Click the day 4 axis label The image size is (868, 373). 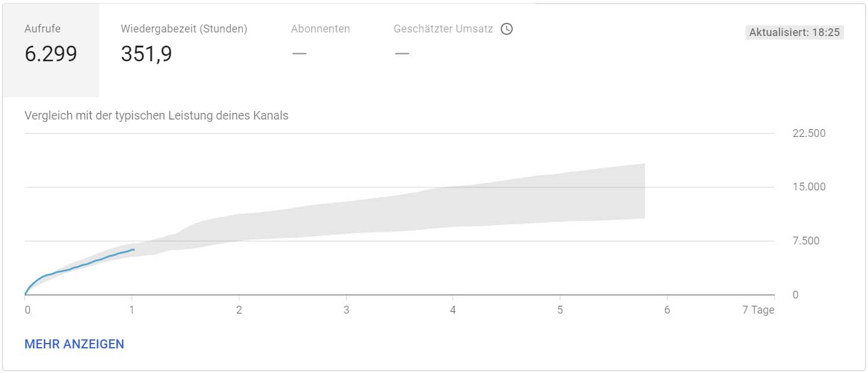coord(453,310)
